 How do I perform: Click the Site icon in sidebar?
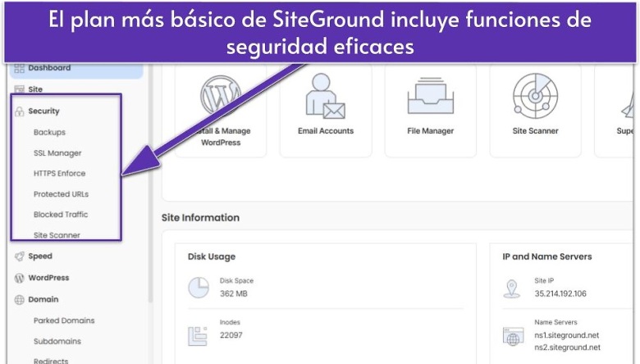click(19, 89)
